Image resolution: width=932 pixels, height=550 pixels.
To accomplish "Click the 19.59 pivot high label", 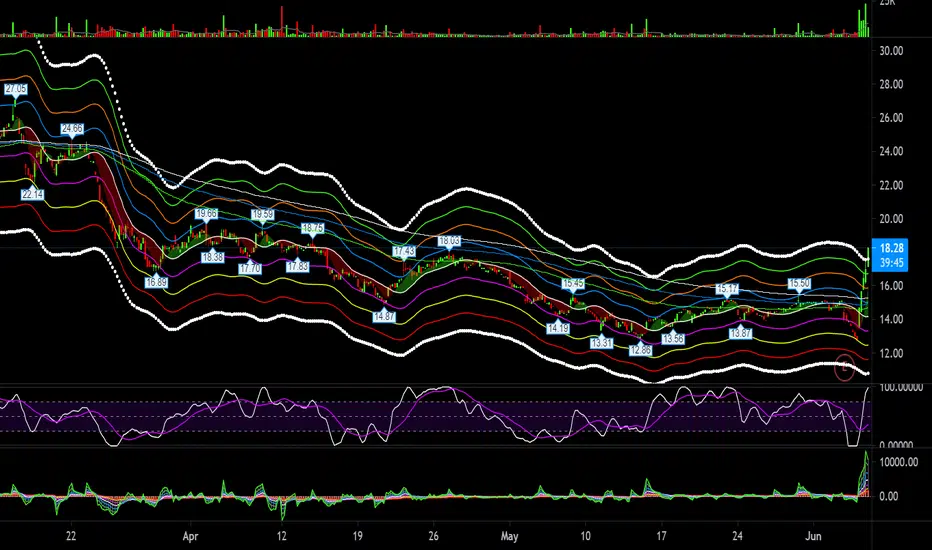I will point(263,214).
